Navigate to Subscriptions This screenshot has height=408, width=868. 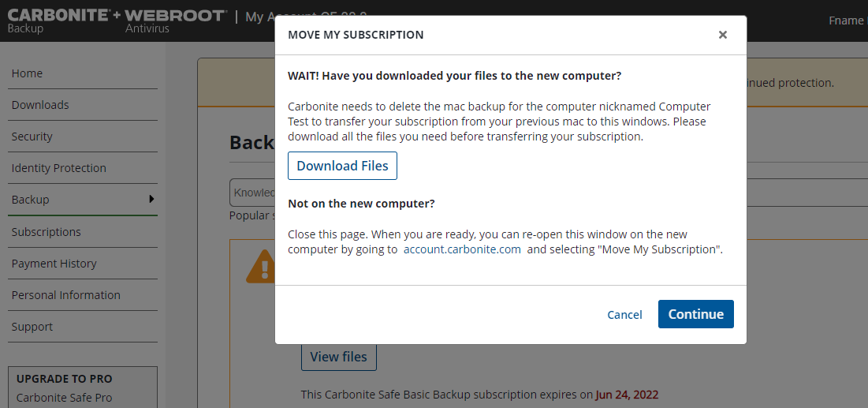click(46, 232)
